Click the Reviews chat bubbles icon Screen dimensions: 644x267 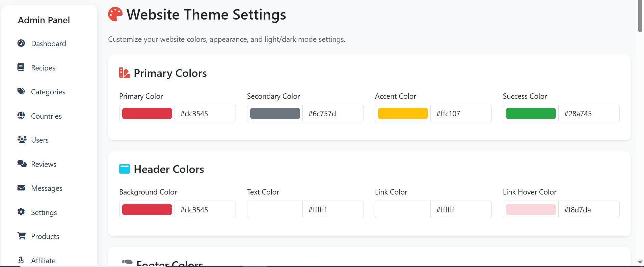point(22,164)
